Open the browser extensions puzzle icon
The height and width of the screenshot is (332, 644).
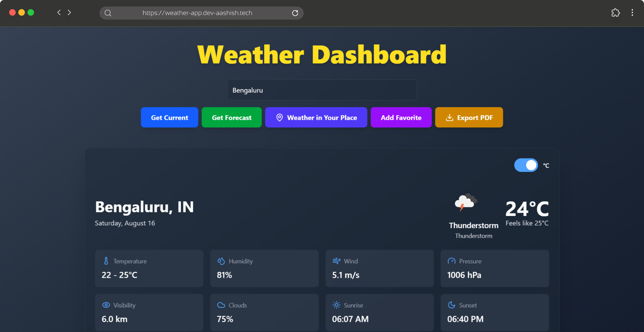(x=616, y=13)
